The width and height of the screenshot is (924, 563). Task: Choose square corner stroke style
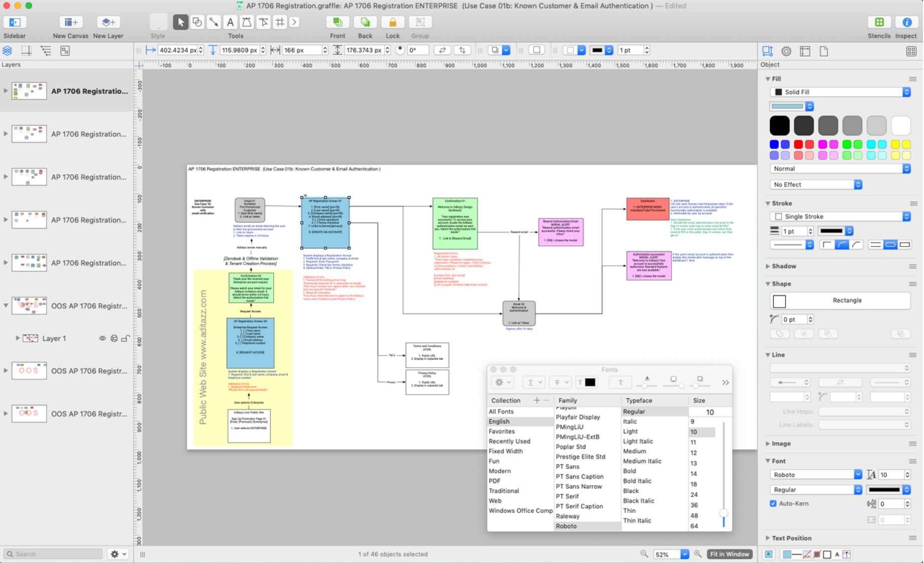point(827,244)
